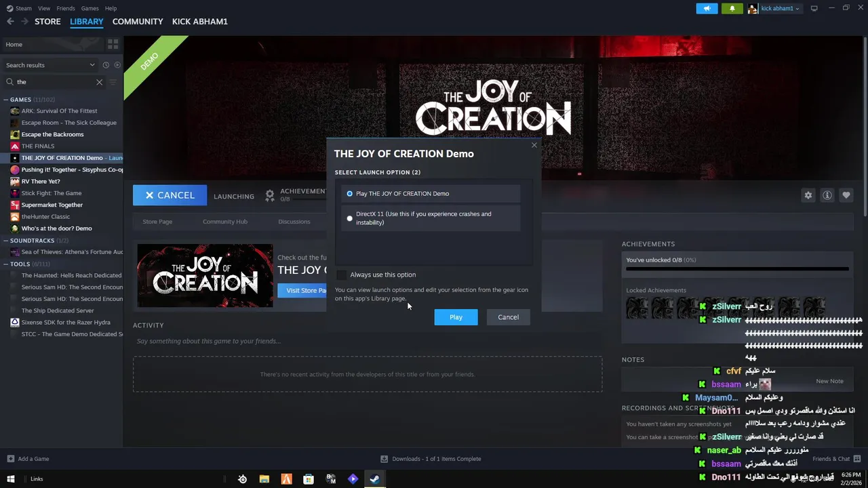Select Play THE JOY OF CREATION Demo option
868x488 pixels.
pyautogui.click(x=431, y=194)
